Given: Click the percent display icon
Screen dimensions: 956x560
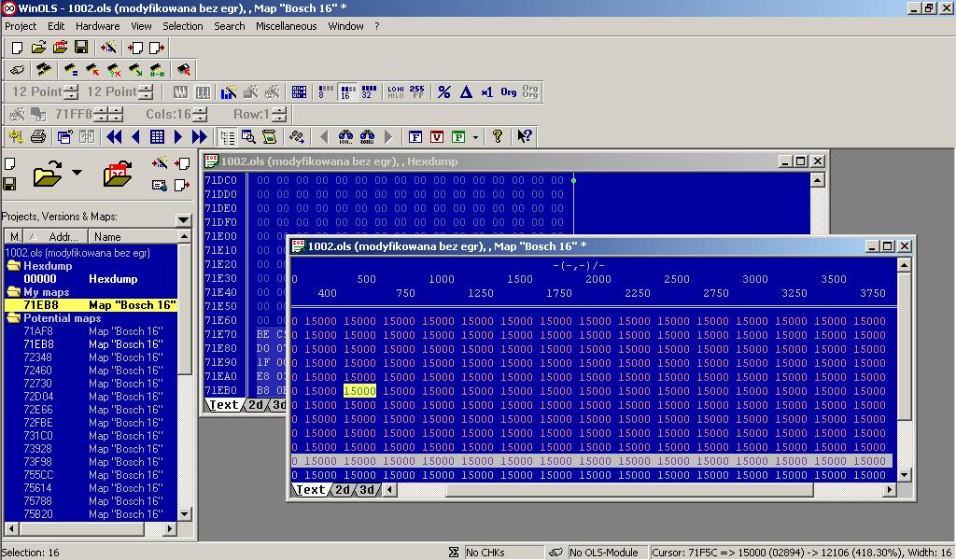Looking at the screenshot, I should pos(444,92).
